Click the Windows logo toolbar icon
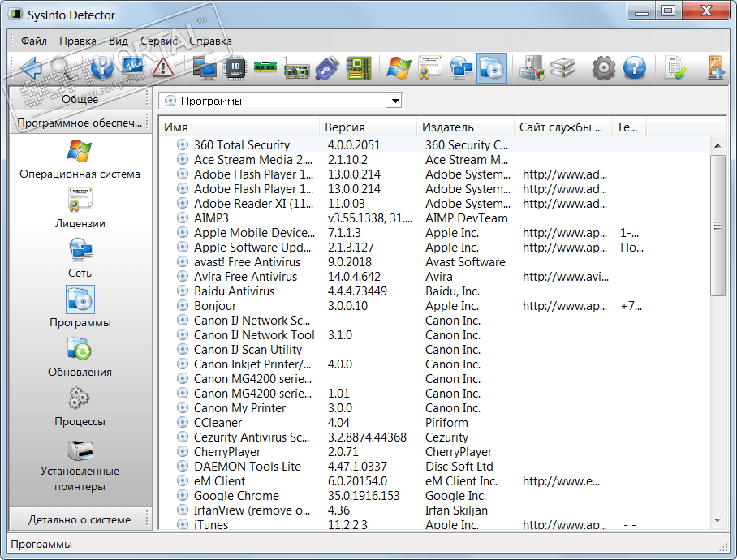The width and height of the screenshot is (737, 560). (x=399, y=69)
